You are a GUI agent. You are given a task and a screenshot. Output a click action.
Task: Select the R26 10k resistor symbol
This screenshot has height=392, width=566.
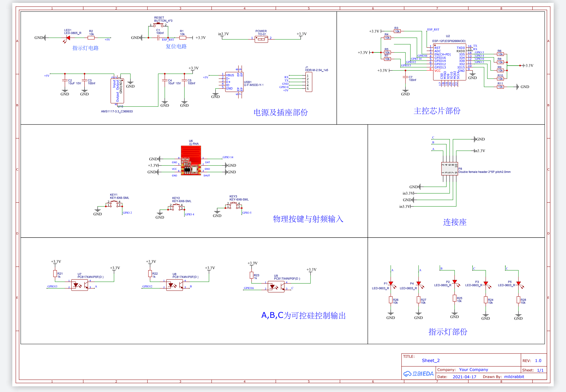(x=390, y=300)
